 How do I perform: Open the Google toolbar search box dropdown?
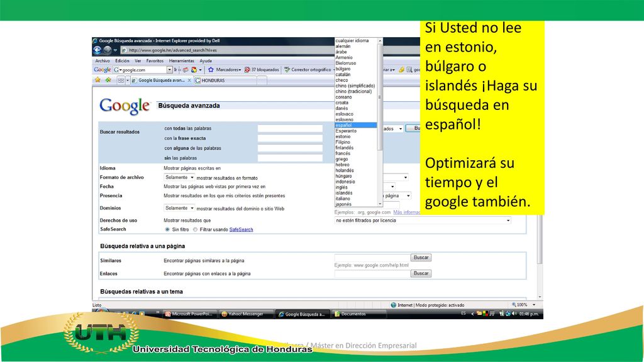coord(169,70)
